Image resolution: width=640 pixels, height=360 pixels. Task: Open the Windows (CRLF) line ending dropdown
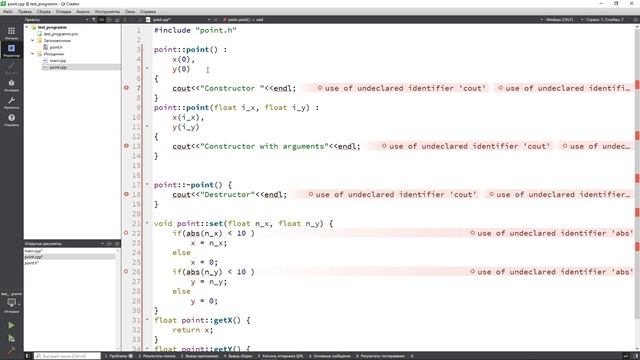tap(560, 20)
